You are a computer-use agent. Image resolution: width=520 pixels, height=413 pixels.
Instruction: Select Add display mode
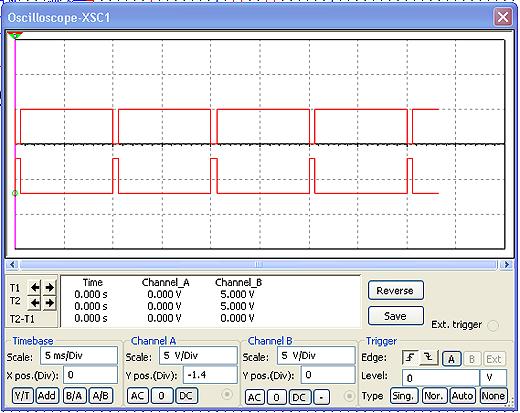click(47, 396)
